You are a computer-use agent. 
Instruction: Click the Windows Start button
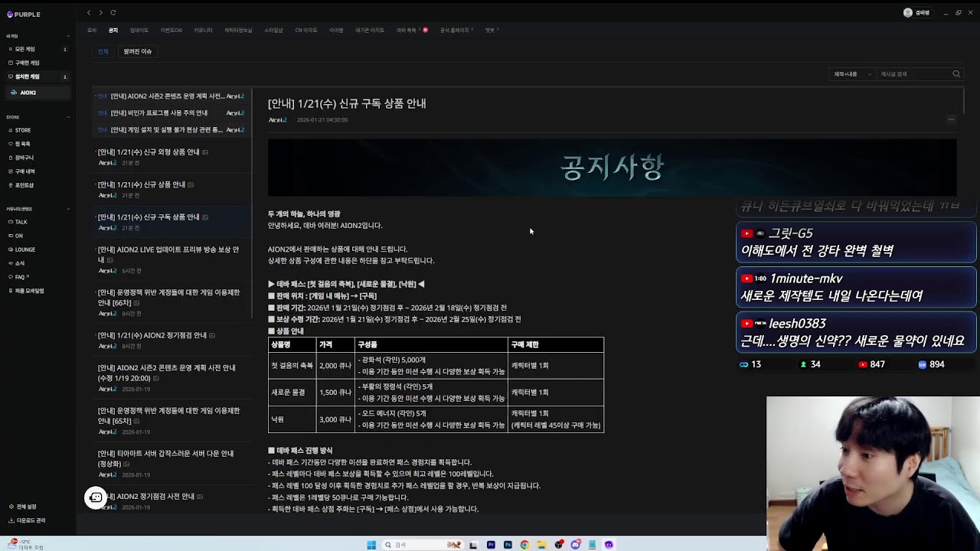coord(371,545)
